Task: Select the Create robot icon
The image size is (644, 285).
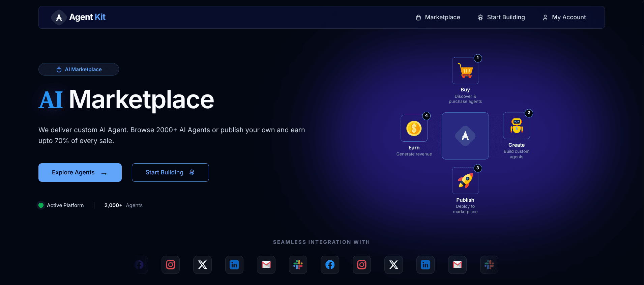Action: (517, 125)
